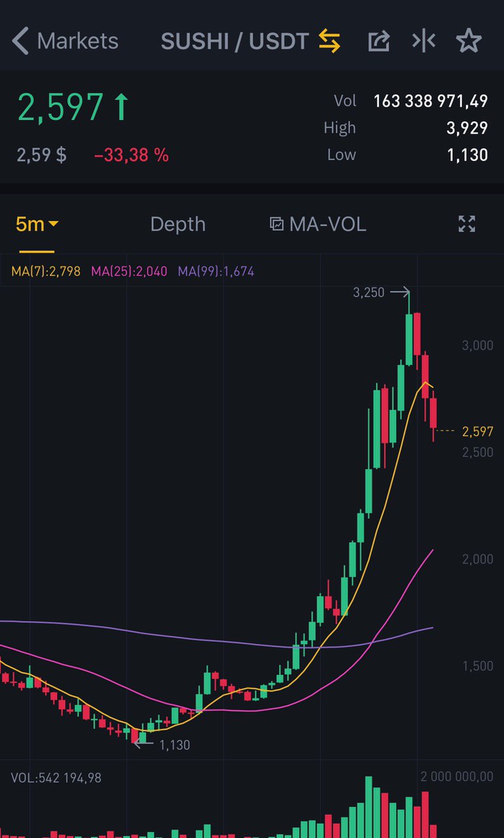The image size is (504, 838).
Task: Tap the MA(7):2,798 label
Action: pyautogui.click(x=46, y=271)
